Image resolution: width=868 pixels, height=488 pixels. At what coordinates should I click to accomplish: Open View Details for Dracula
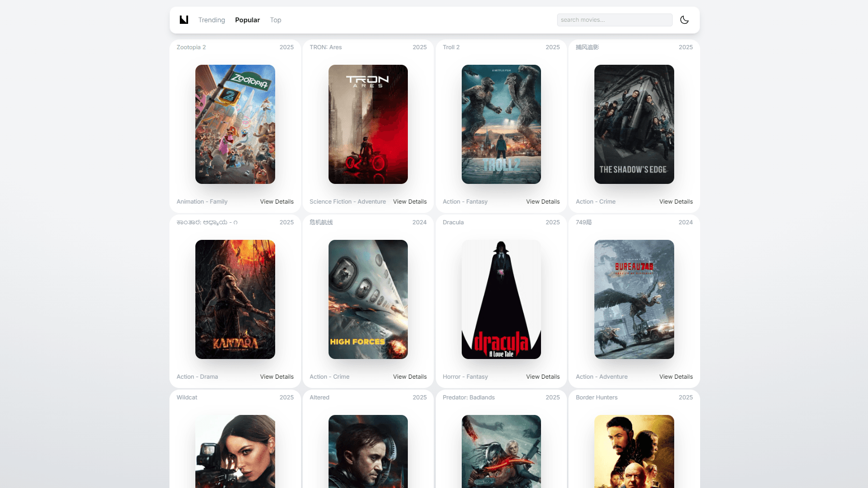coord(543,377)
